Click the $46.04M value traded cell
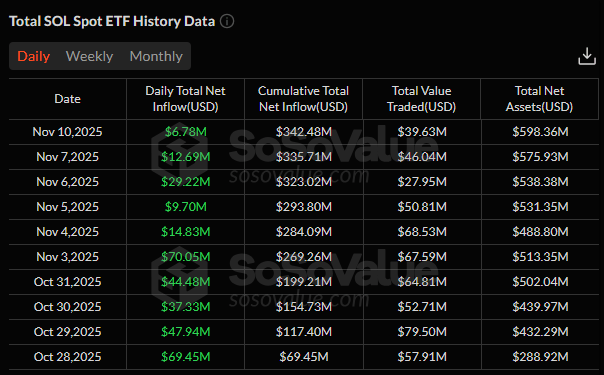This screenshot has width=604, height=375. click(422, 157)
